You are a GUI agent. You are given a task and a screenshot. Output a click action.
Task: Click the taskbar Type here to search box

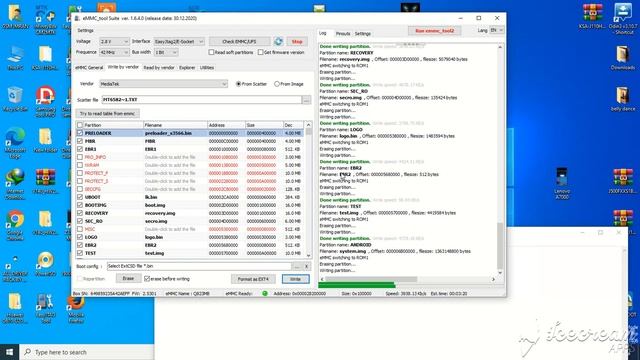[x=87, y=352]
